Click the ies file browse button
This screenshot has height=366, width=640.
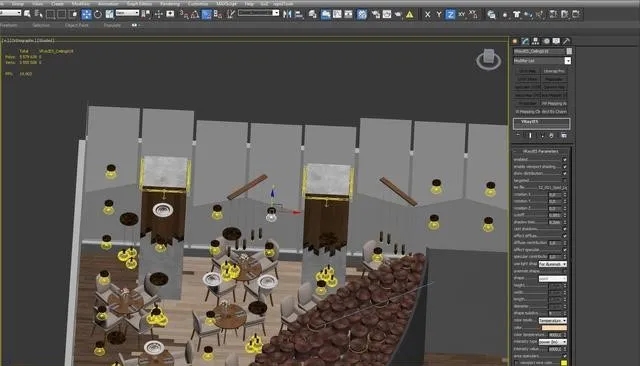(x=552, y=187)
